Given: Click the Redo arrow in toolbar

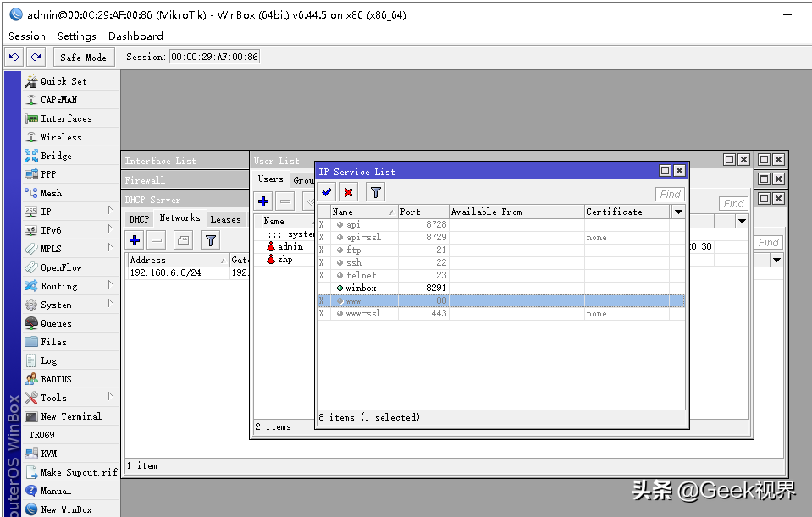Looking at the screenshot, I should point(36,57).
